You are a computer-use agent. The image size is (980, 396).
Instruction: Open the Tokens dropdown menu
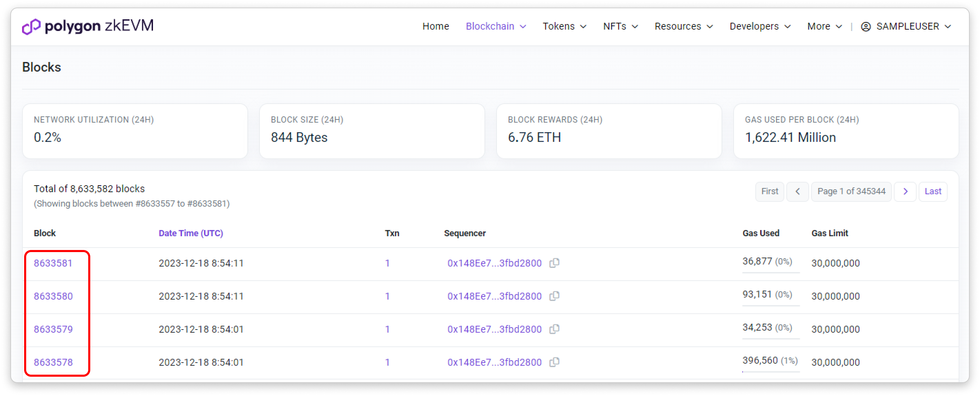[x=564, y=26]
